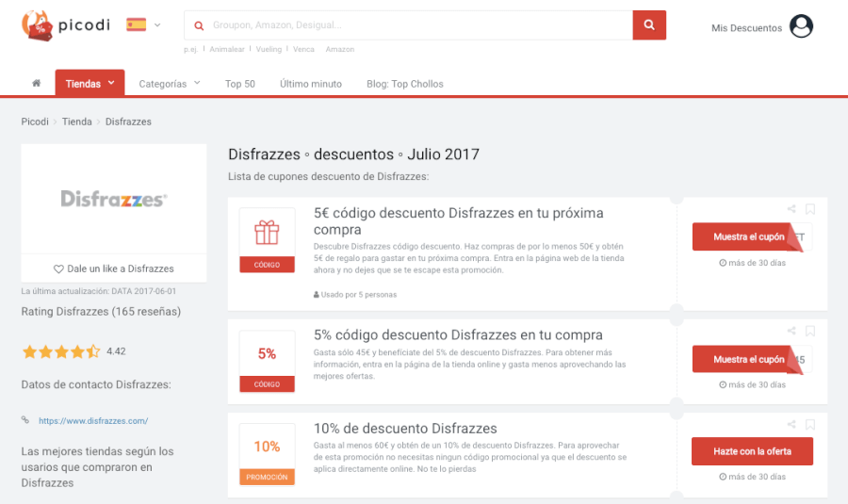Click the Rating Disfrazzes (165 reseñas) text

[101, 312]
